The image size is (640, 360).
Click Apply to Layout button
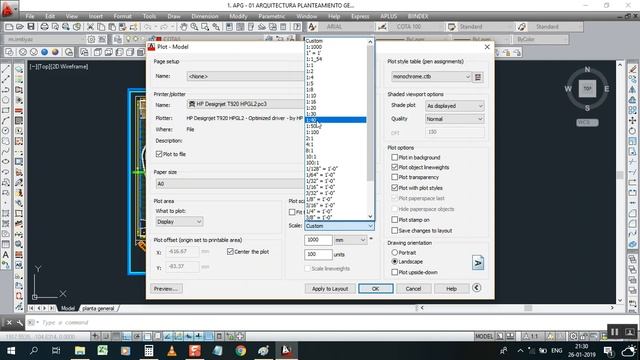tap(330, 289)
